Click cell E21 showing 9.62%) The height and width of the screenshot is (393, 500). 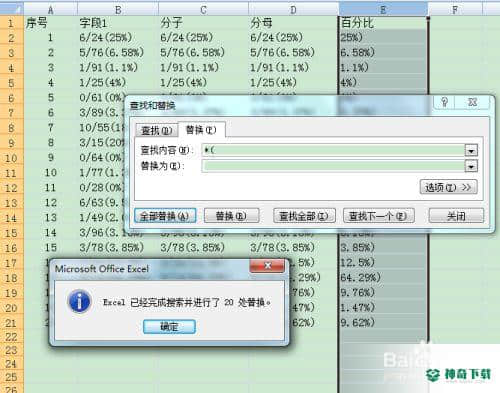383,323
